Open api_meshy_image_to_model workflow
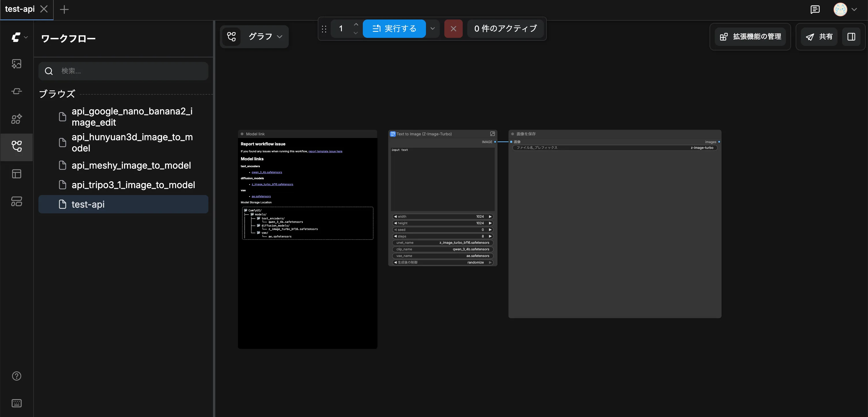 (123, 165)
